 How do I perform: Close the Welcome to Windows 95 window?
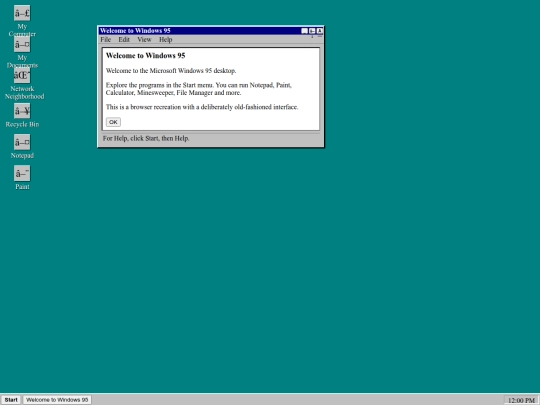(x=320, y=31)
